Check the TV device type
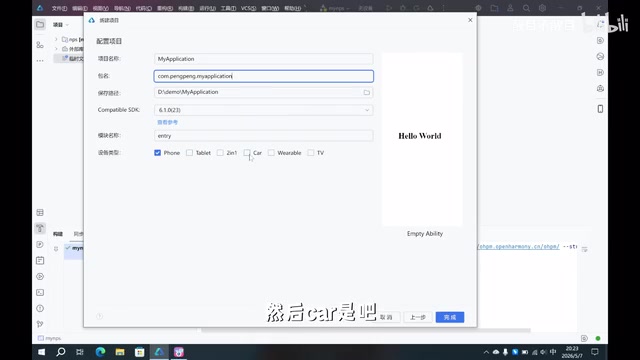The width and height of the screenshot is (640, 360). (x=311, y=153)
